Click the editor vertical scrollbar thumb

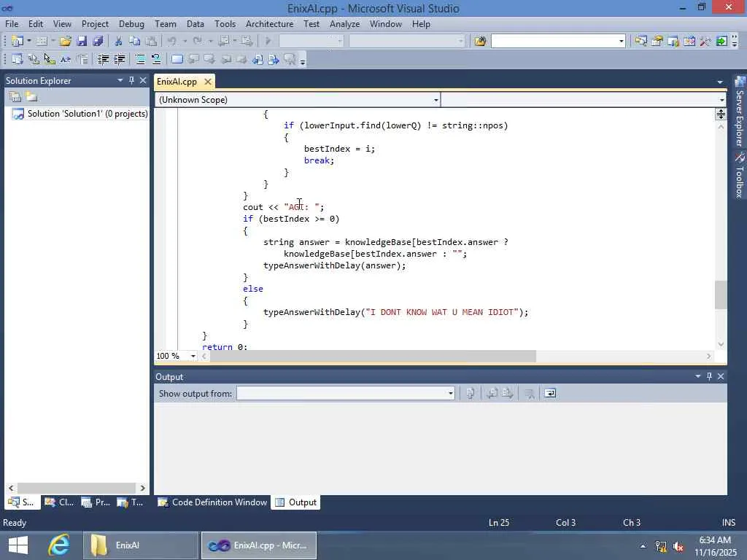point(721,295)
